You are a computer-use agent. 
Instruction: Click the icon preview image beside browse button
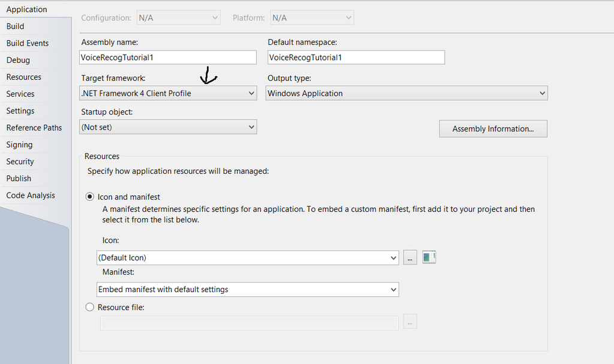coord(429,257)
